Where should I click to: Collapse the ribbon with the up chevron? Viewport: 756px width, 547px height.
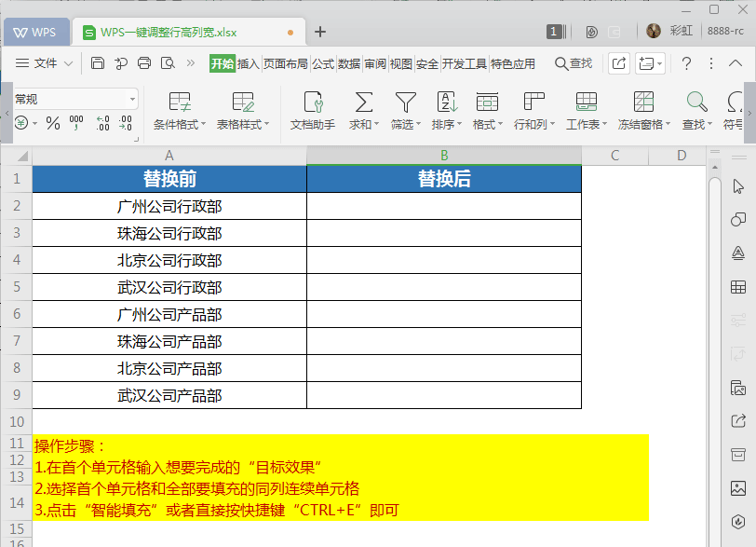tap(736, 63)
